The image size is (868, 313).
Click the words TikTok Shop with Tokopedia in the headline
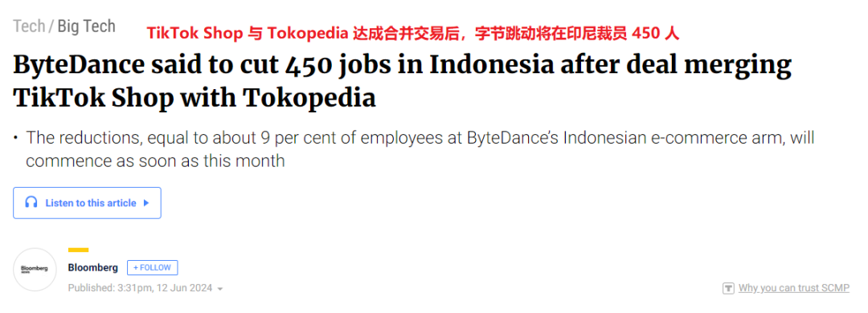[194, 98]
